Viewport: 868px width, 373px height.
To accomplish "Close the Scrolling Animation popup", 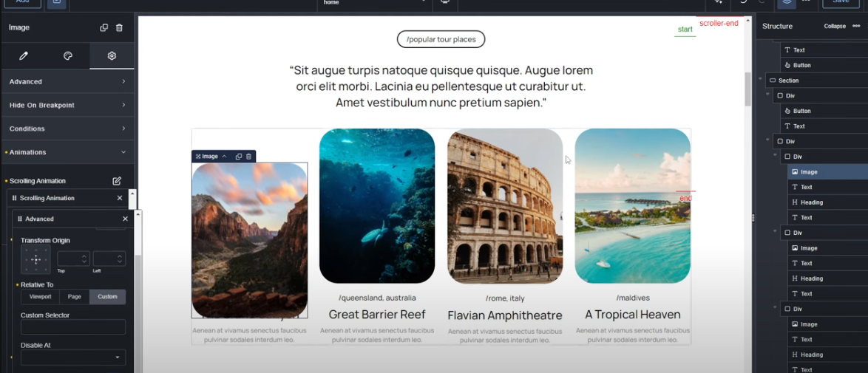I will (x=120, y=198).
